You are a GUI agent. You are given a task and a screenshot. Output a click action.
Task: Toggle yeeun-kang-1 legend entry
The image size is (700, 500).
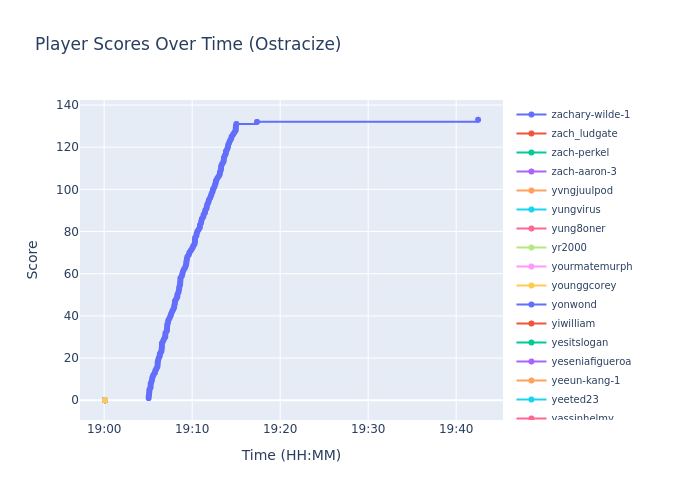point(585,381)
